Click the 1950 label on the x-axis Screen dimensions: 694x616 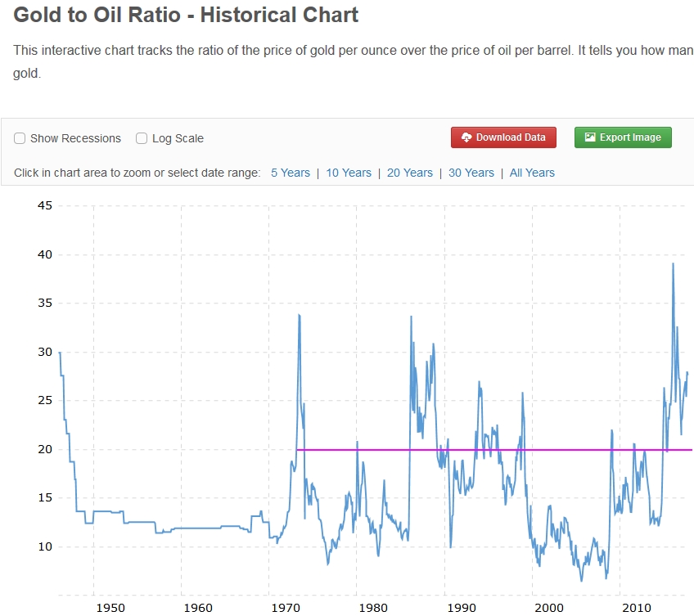click(x=111, y=608)
